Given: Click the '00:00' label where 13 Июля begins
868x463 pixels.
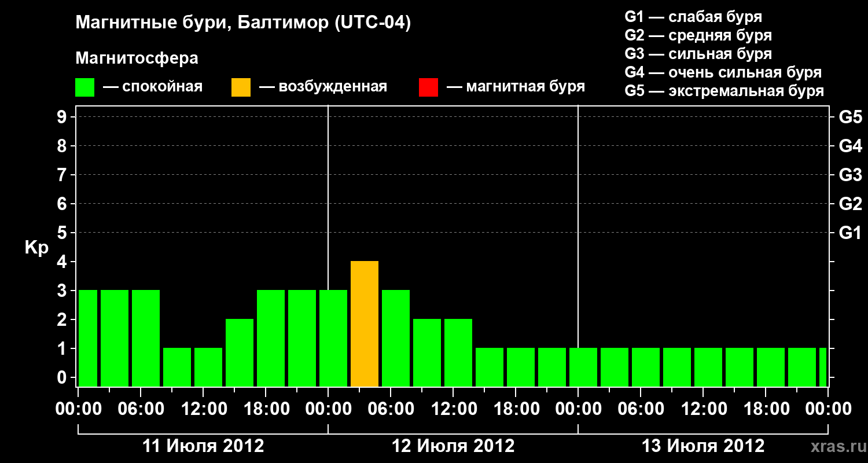Looking at the screenshot, I should pos(579,409).
